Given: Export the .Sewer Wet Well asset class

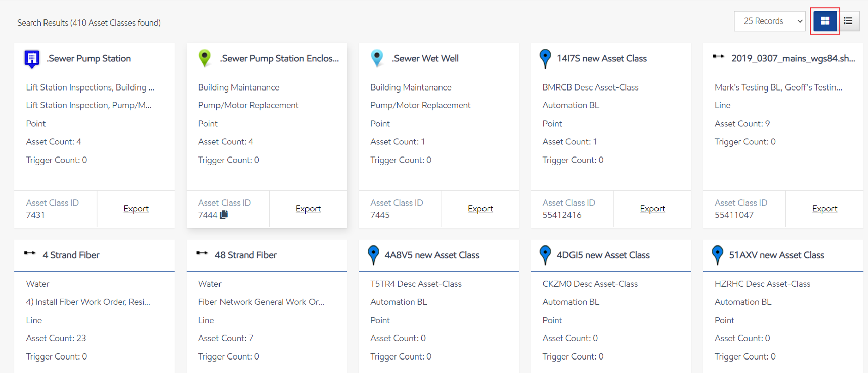Looking at the screenshot, I should (x=480, y=209).
